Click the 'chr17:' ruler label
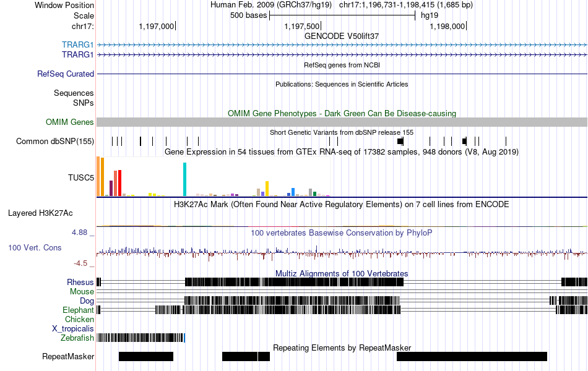This screenshot has width=588, height=371. [x=83, y=26]
